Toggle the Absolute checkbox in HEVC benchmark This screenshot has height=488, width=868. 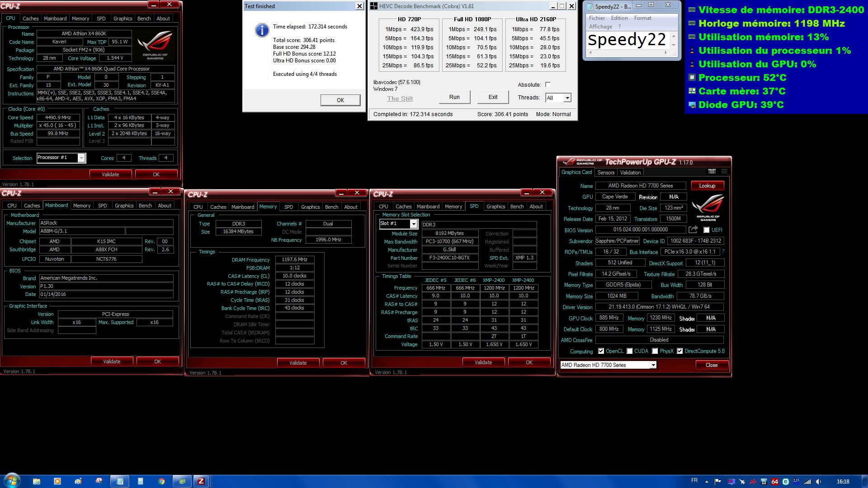[x=548, y=84]
